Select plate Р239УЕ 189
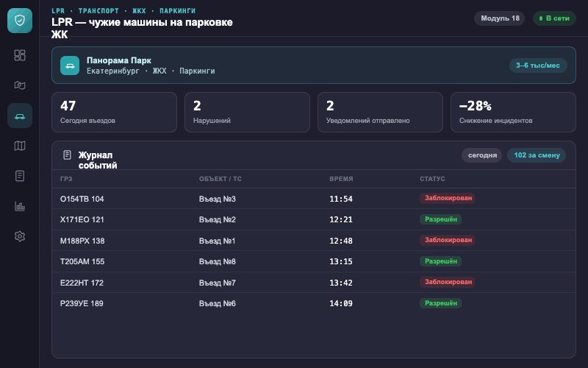Screen dimensions: 588x368 pos(82,303)
